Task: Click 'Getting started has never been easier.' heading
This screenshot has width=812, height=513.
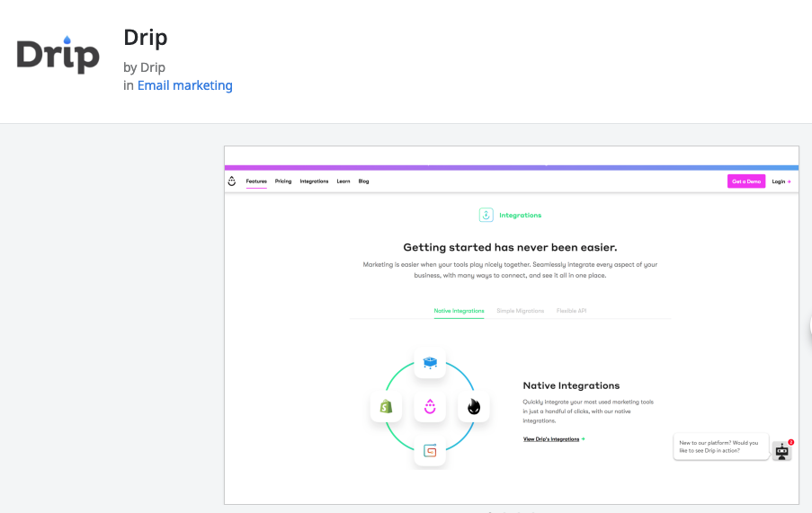Action: point(510,247)
